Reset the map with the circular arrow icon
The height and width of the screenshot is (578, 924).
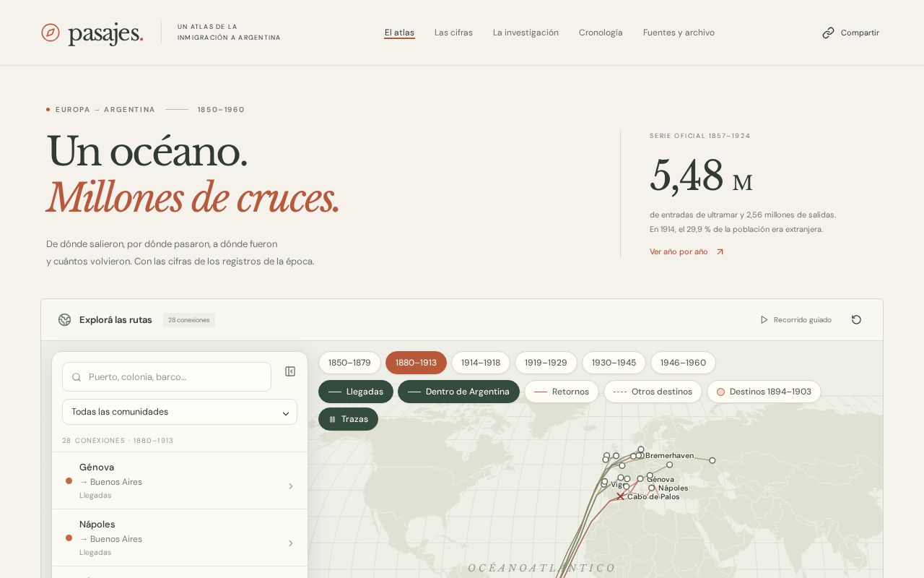pyautogui.click(x=856, y=320)
